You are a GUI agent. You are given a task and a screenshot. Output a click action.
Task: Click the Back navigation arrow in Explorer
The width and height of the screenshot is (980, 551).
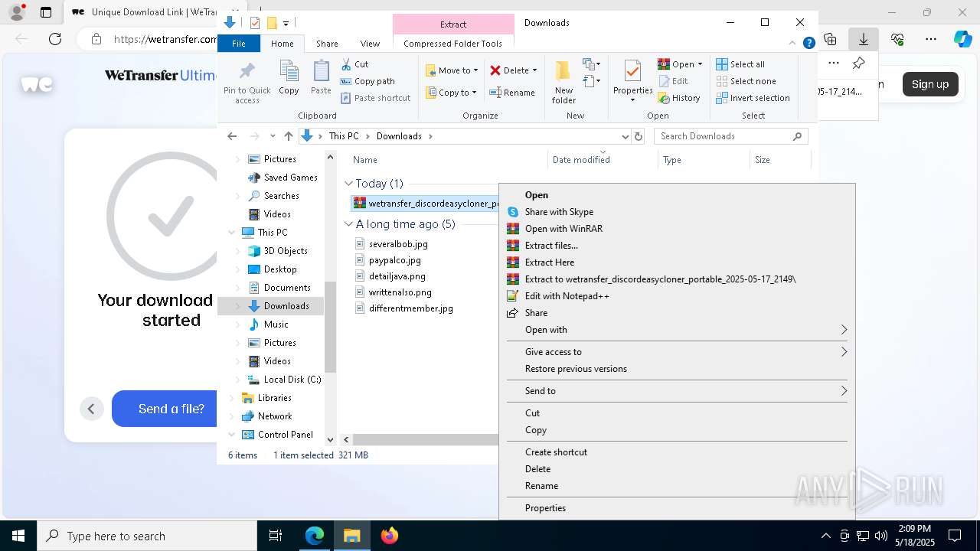pos(232,136)
